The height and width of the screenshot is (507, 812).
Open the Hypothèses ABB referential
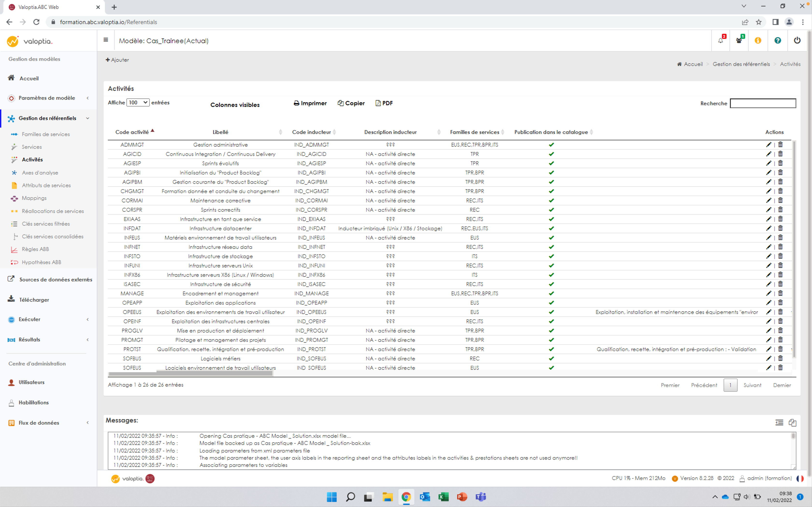[x=41, y=262]
